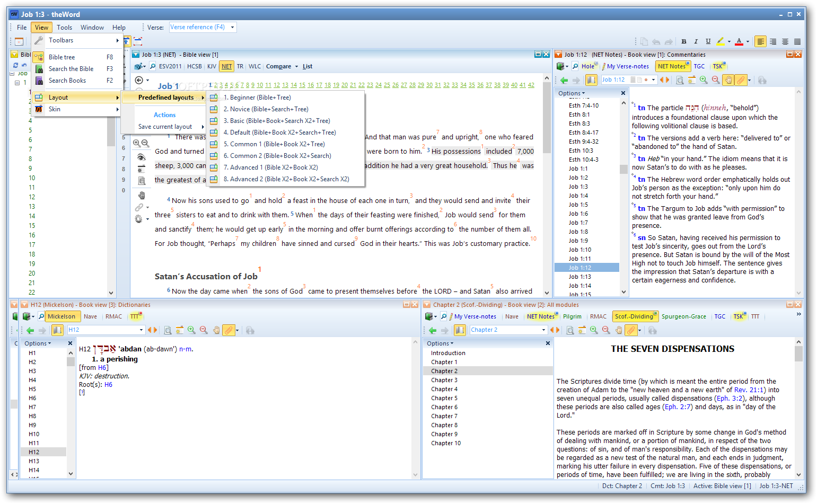Viewport: 817px width, 504px height.
Task: Open print preview in Commentaries view
Action: 680,80
